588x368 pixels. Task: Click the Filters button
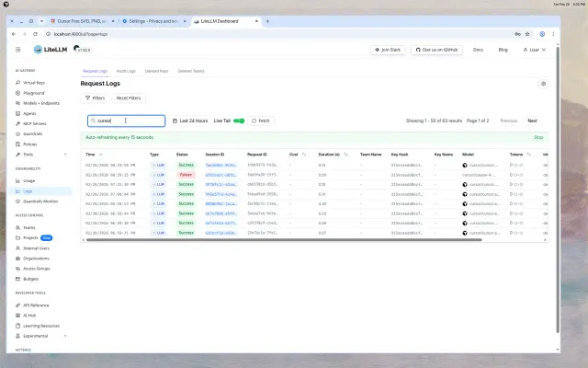point(96,98)
